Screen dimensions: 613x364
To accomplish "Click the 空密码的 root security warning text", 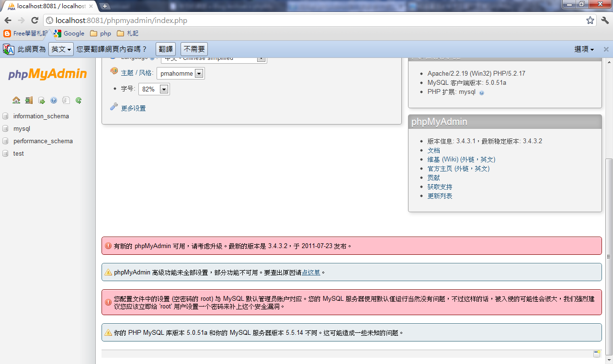I will [354, 302].
